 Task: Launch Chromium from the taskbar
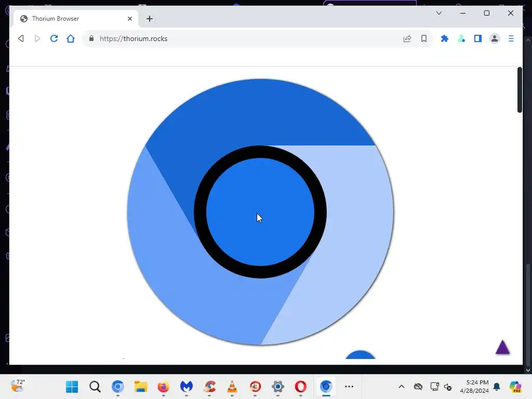tap(118, 387)
